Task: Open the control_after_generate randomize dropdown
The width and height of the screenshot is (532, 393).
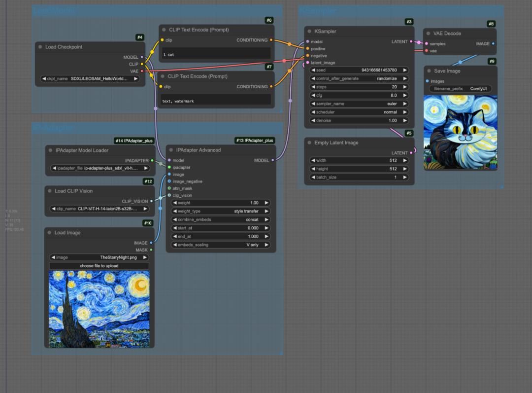Action: click(x=359, y=78)
